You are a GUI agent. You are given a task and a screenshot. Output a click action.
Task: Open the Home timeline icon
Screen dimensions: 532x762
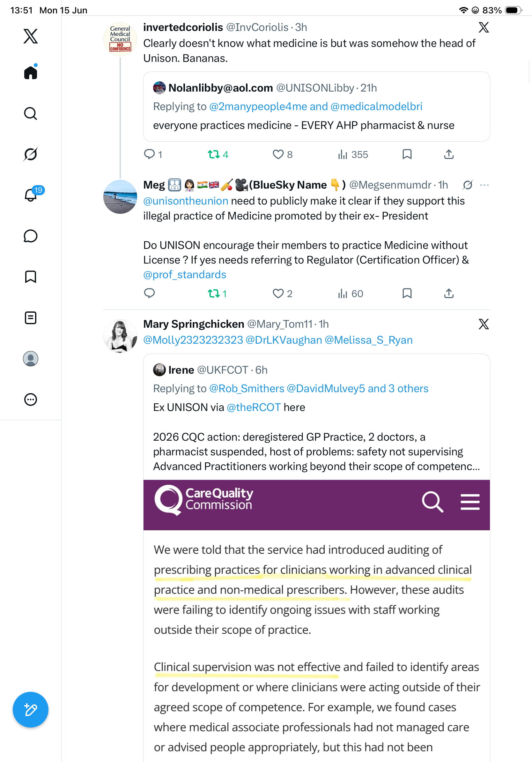pos(31,73)
